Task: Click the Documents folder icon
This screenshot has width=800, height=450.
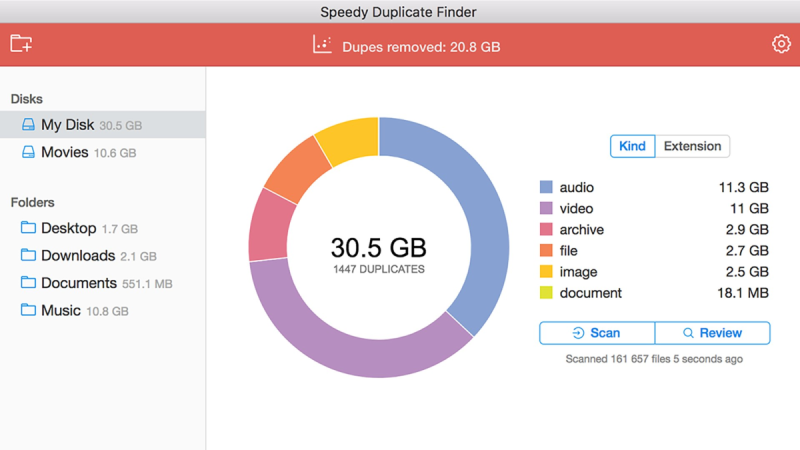Action: tap(28, 282)
